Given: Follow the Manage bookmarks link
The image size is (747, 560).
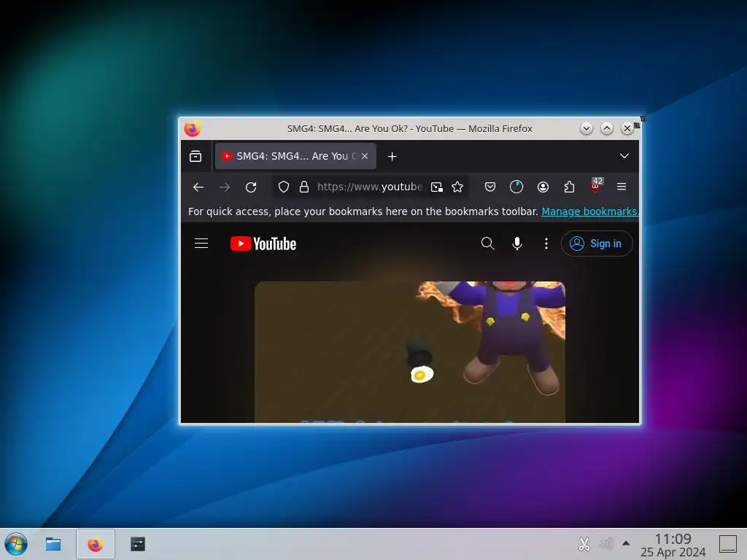Looking at the screenshot, I should point(589,211).
